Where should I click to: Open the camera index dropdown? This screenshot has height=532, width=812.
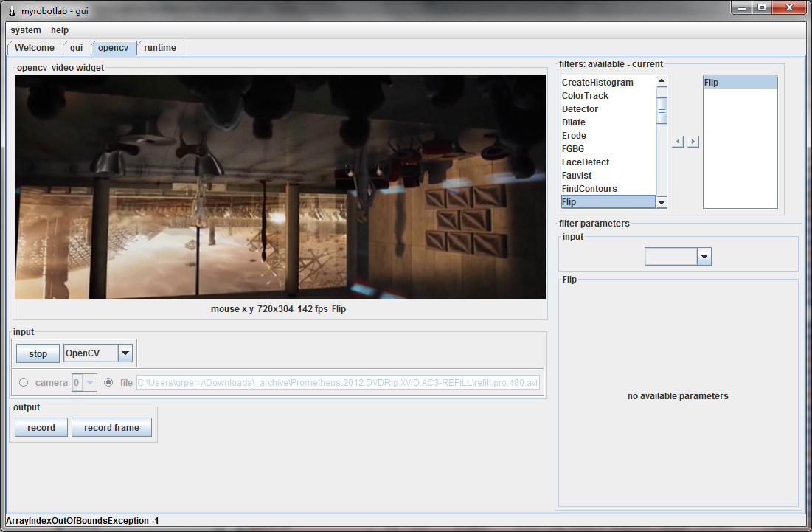(x=89, y=383)
